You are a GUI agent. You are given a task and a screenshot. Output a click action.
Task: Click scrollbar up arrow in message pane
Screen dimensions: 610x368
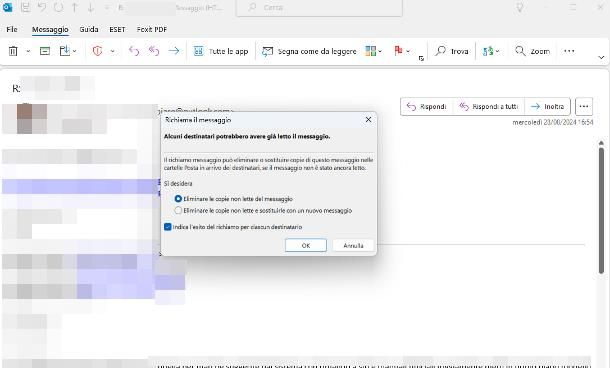pos(601,143)
